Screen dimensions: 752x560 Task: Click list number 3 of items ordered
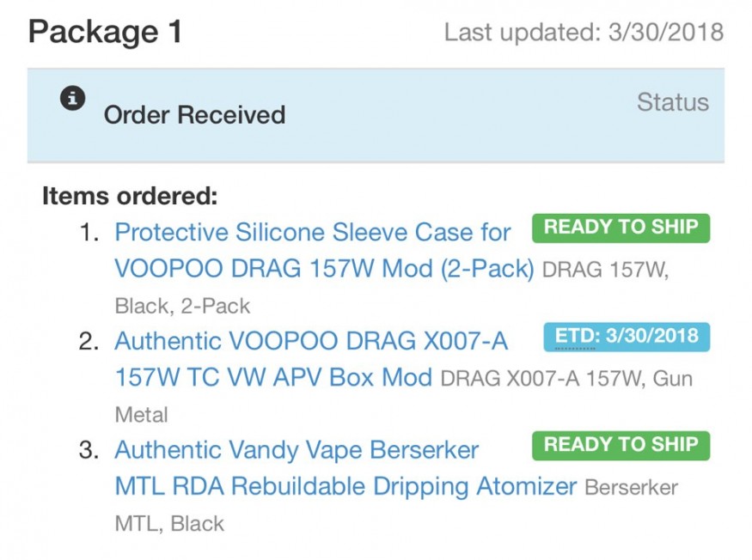89,451
